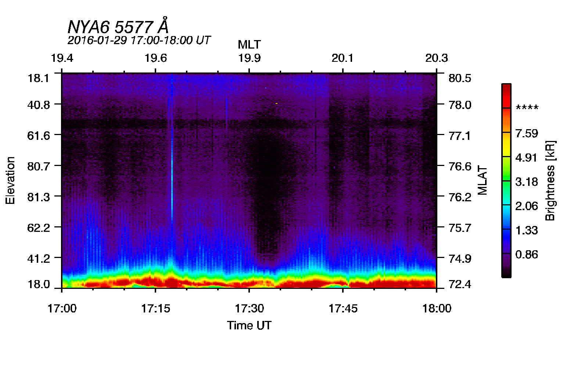This screenshot has width=588, height=368.
Task: Click the green section of the colorbar
Action: pos(506,180)
